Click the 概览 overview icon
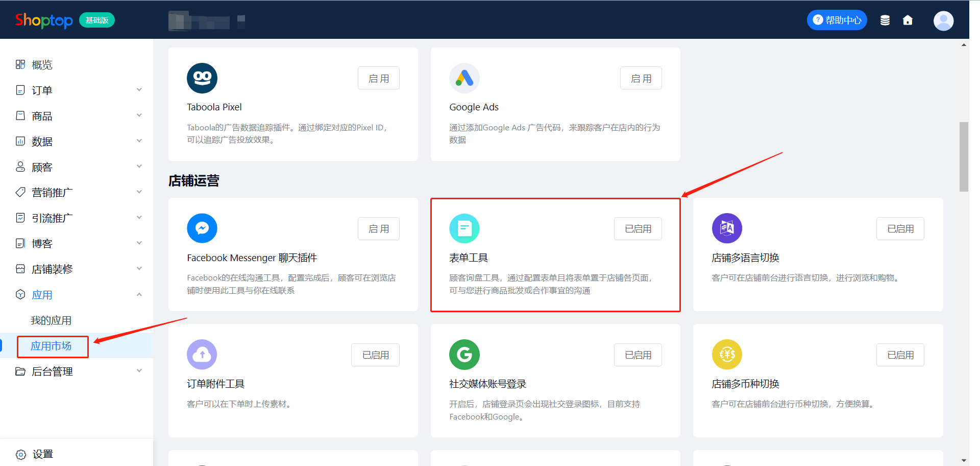Screen dimensions: 980x466 (x=20, y=64)
